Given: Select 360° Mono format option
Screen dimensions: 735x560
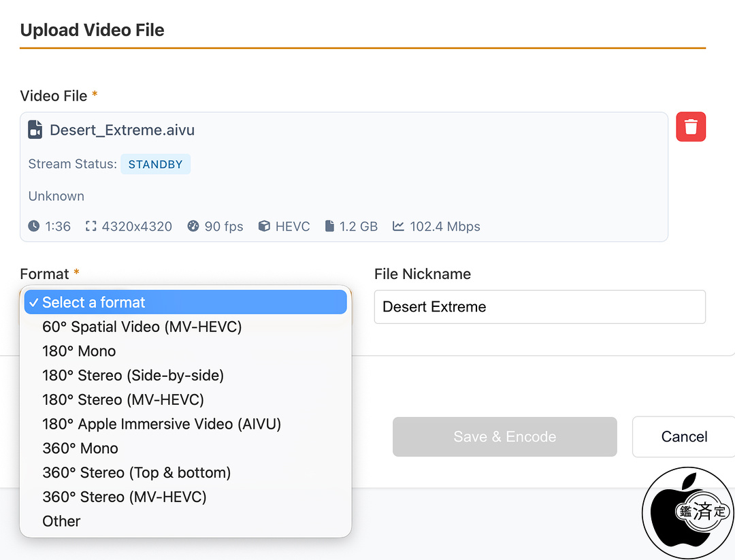Looking at the screenshot, I should [80, 448].
